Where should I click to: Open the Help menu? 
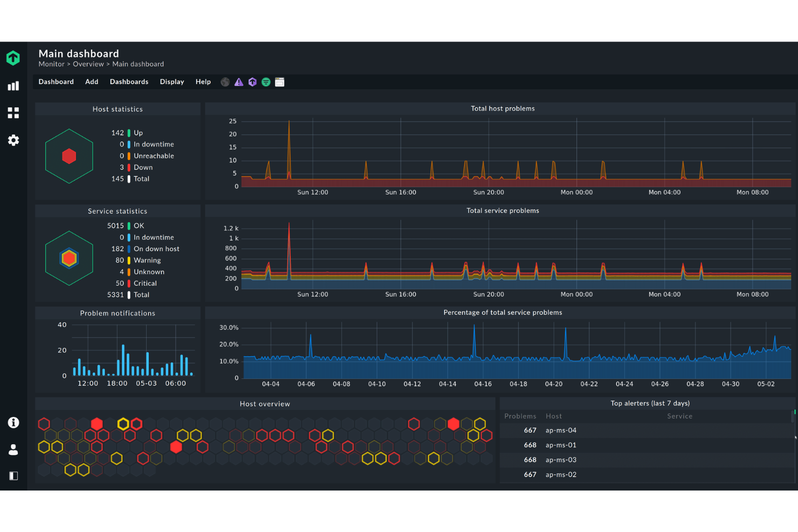click(203, 81)
